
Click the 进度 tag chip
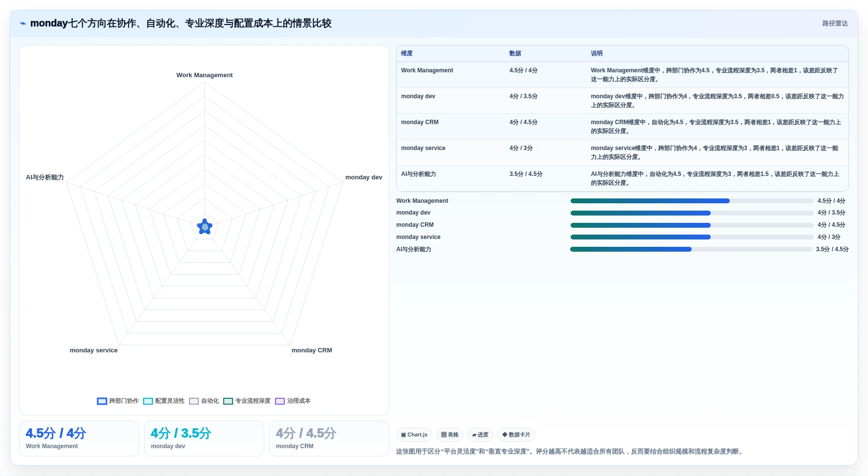480,435
